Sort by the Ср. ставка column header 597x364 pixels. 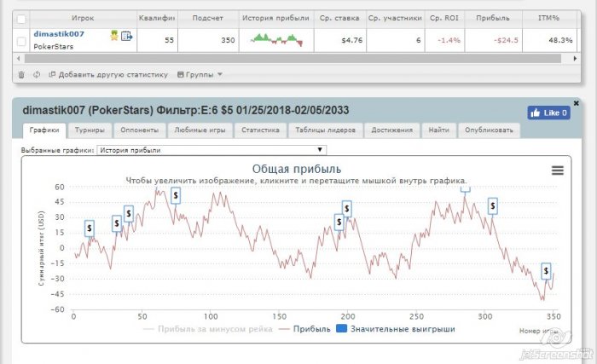pyautogui.click(x=339, y=18)
